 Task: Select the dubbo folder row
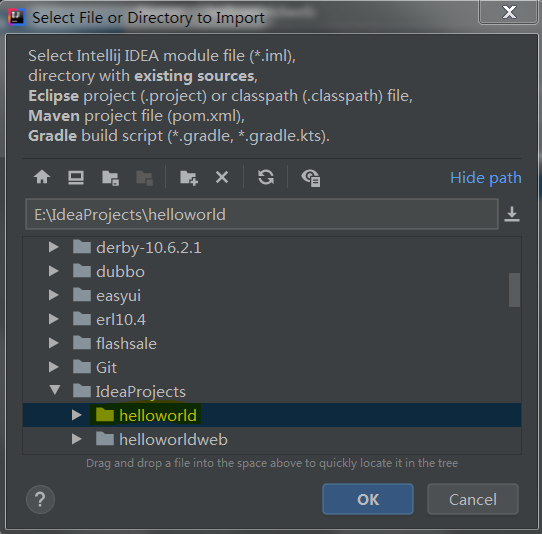click(272, 271)
